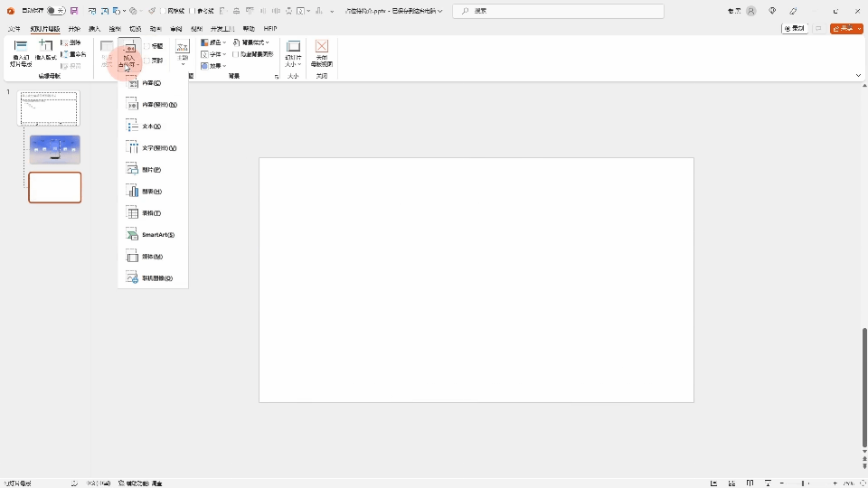Viewport: 868px width, 488px height.
Task: Click Reading view icon in status bar
Action: pyautogui.click(x=750, y=483)
